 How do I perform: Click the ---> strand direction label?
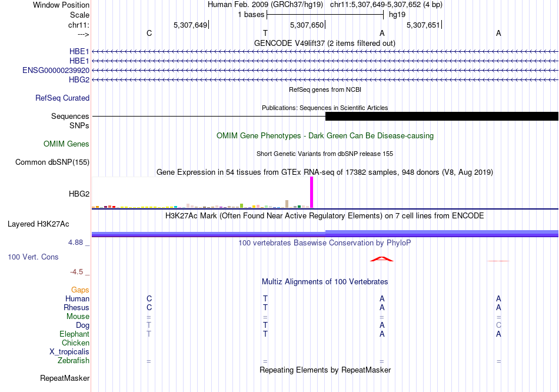coord(84,34)
